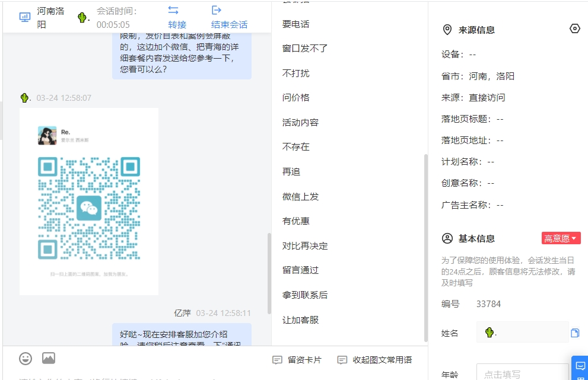The height and width of the screenshot is (380, 588).
Task: Click the 留资卡片 card icon
Action: 277,360
